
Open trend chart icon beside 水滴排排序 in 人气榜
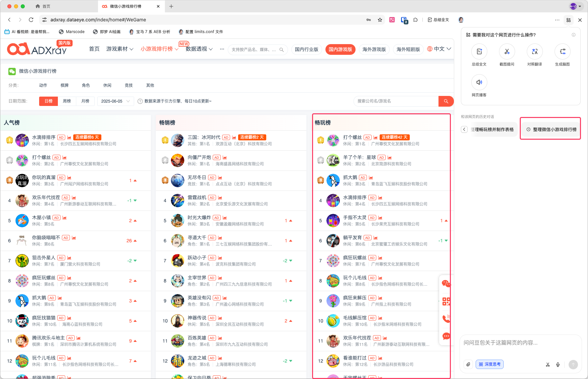click(x=69, y=137)
